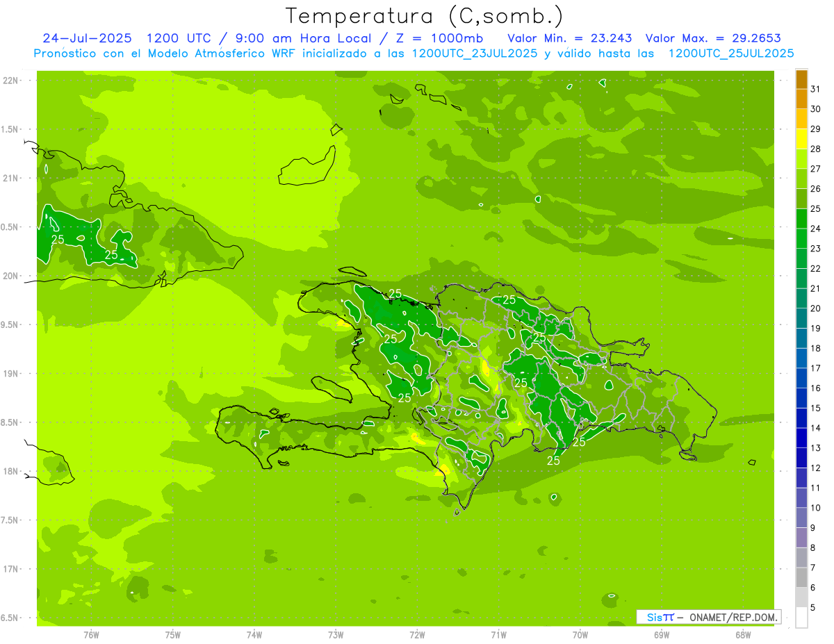Click the longitude label '72W'
The height and width of the screenshot is (644, 834).
417,635
